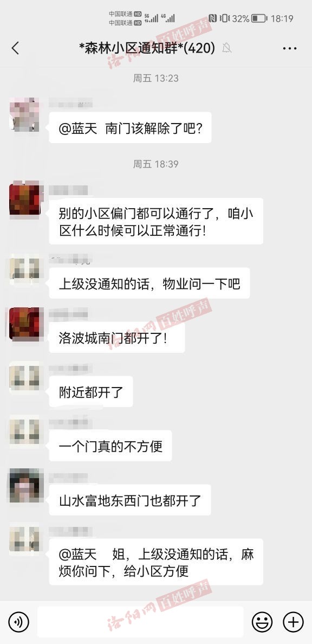This screenshot has height=644, width=312.
Task: Tap the @蓝天 姐 mention message
Action: tap(156, 562)
